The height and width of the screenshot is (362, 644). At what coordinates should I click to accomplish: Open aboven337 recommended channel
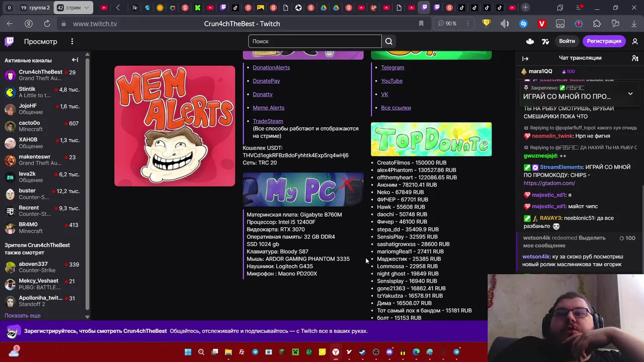(x=42, y=267)
